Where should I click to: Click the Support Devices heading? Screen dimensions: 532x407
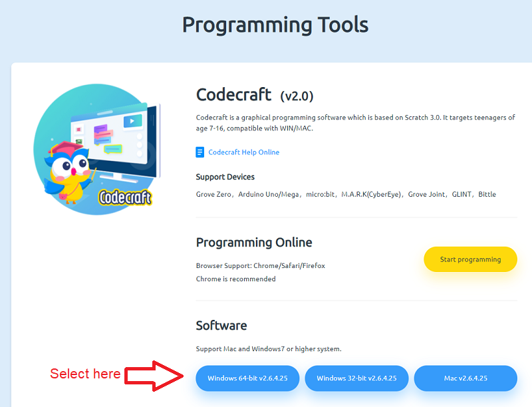(x=225, y=177)
